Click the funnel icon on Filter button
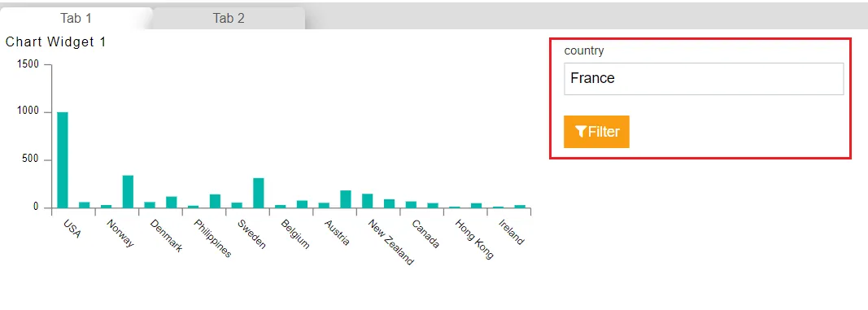The image size is (868, 310). (581, 132)
